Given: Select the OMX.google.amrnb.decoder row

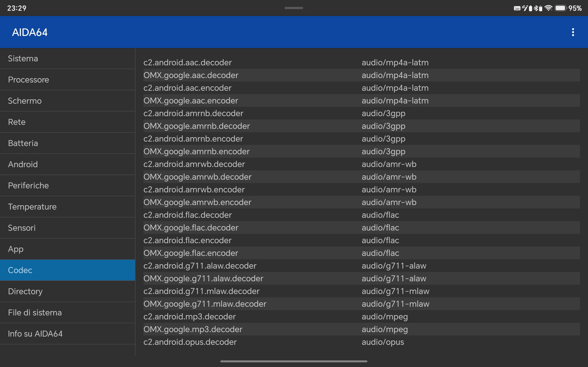Looking at the screenshot, I should (362, 126).
